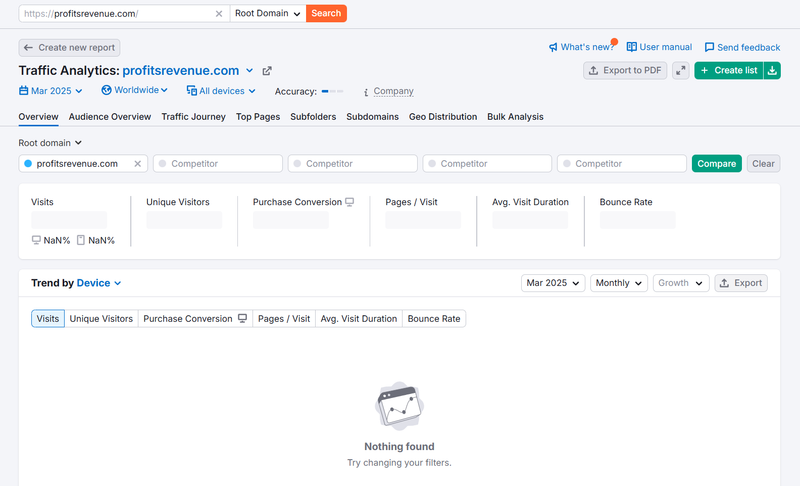This screenshot has width=800, height=486.
Task: Open the Root Domain dropdown in search bar
Action: (268, 14)
